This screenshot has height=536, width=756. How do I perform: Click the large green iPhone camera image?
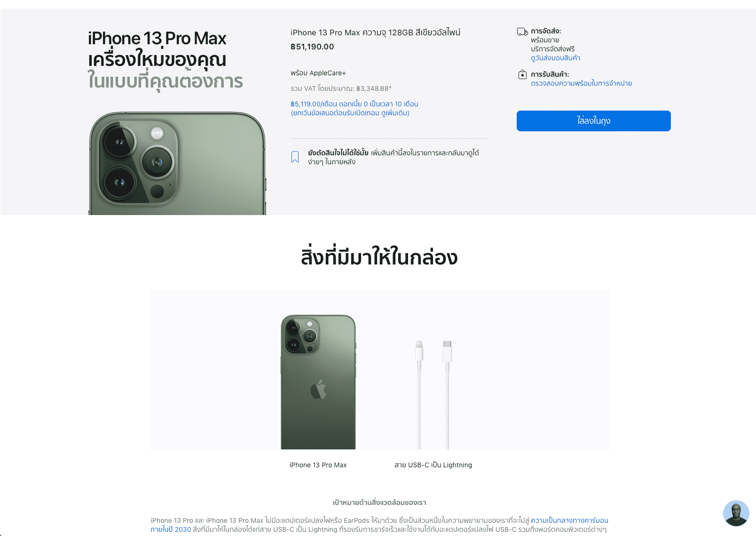[x=177, y=163]
